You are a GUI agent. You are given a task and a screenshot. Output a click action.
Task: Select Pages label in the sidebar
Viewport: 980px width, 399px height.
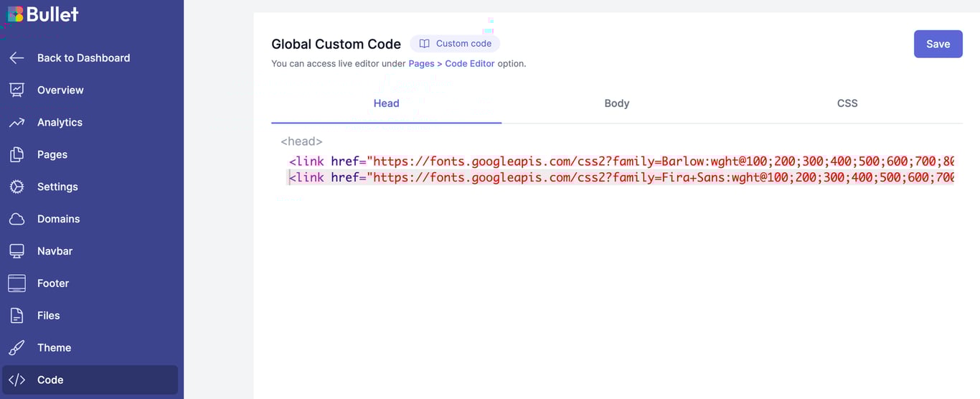(52, 155)
